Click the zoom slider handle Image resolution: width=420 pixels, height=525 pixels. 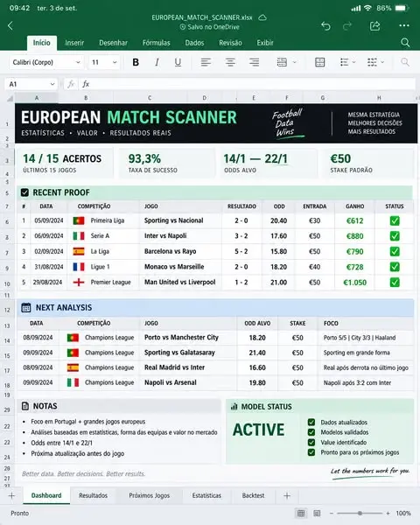(x=360, y=514)
